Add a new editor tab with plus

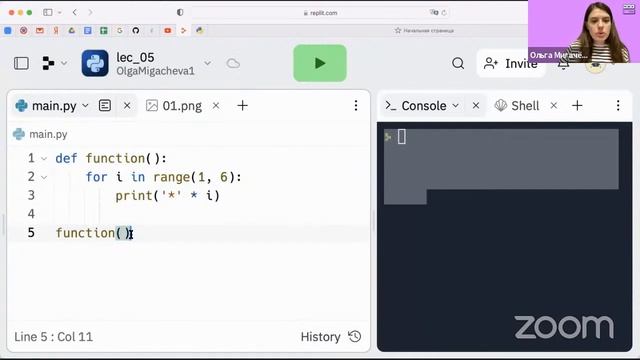[242, 106]
